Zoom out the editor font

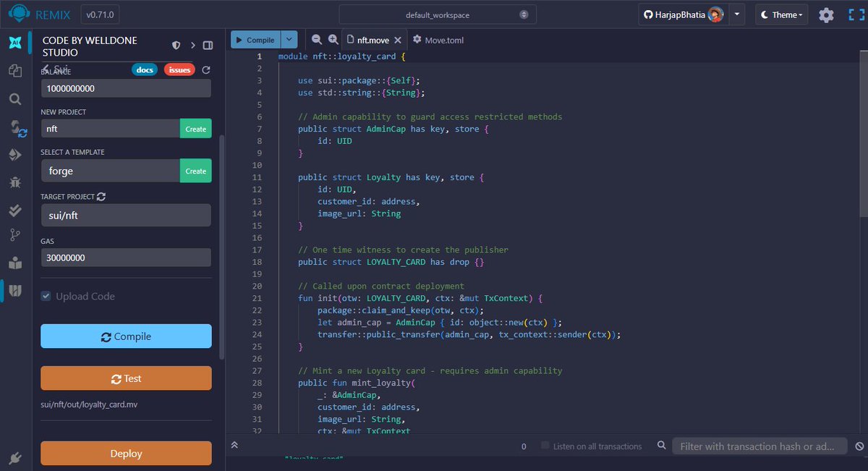(x=317, y=40)
